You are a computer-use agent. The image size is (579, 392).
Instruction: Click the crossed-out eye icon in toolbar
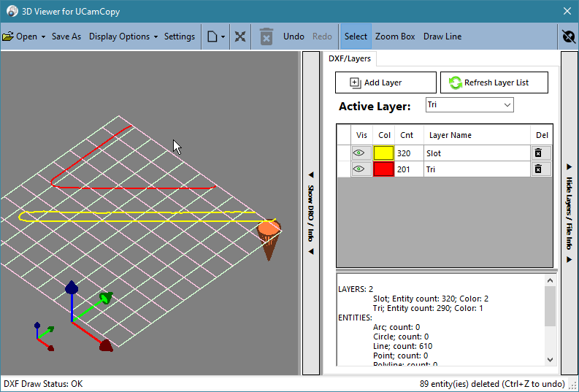tap(569, 36)
